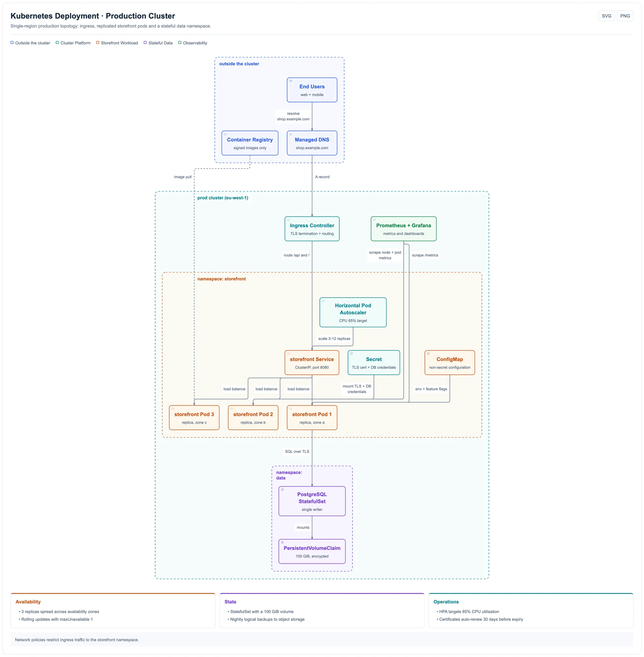Export diagram with the PNG button
644x657 pixels.
[625, 16]
